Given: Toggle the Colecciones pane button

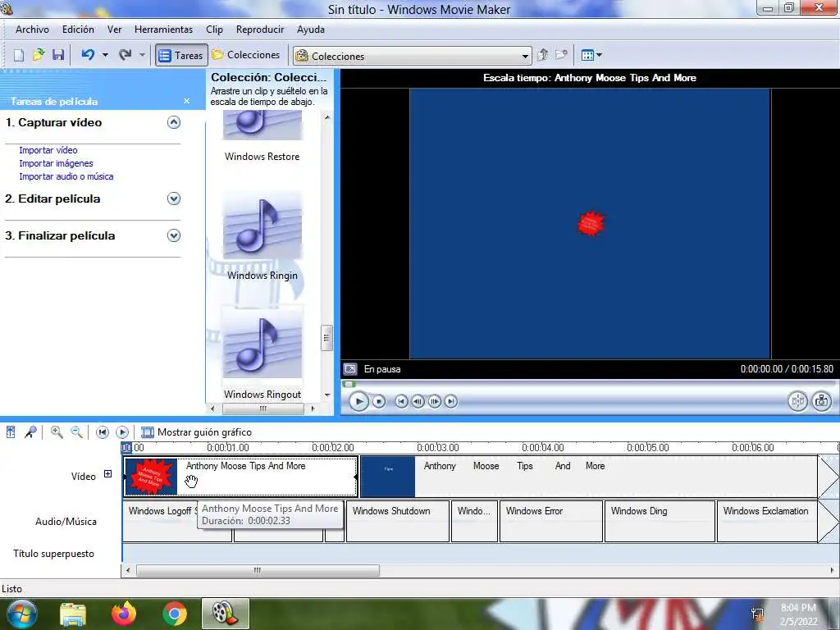Looking at the screenshot, I should pyautogui.click(x=246, y=55).
